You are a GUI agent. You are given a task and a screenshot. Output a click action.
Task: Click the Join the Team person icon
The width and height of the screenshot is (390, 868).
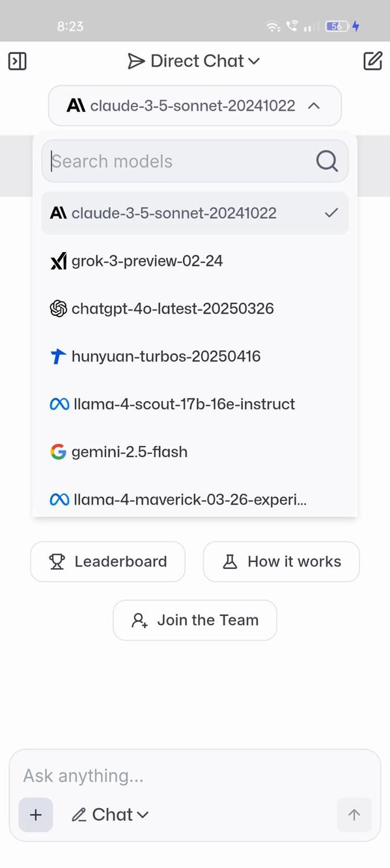tap(139, 621)
